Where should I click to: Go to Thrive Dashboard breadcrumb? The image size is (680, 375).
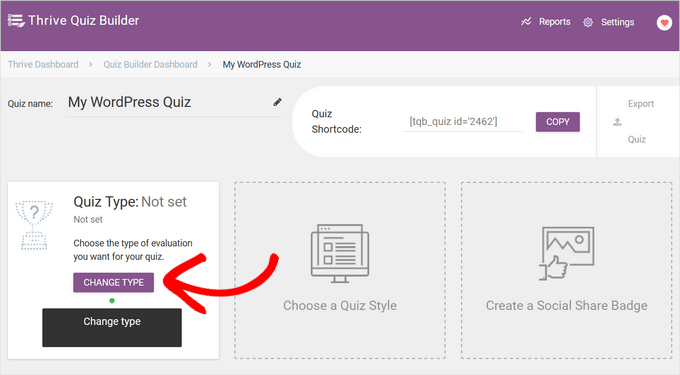tap(43, 65)
